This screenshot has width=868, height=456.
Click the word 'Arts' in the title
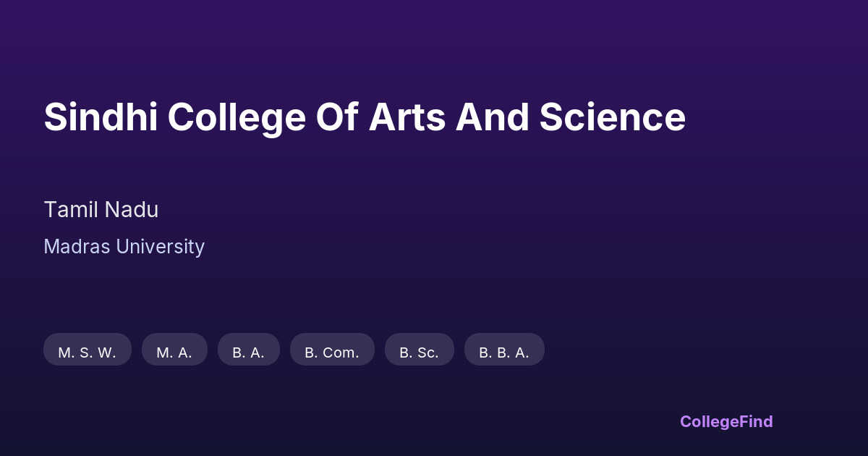click(x=407, y=117)
